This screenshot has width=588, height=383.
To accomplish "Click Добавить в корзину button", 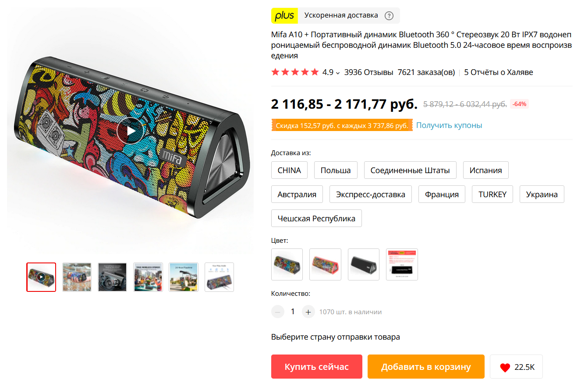I will point(426,366).
